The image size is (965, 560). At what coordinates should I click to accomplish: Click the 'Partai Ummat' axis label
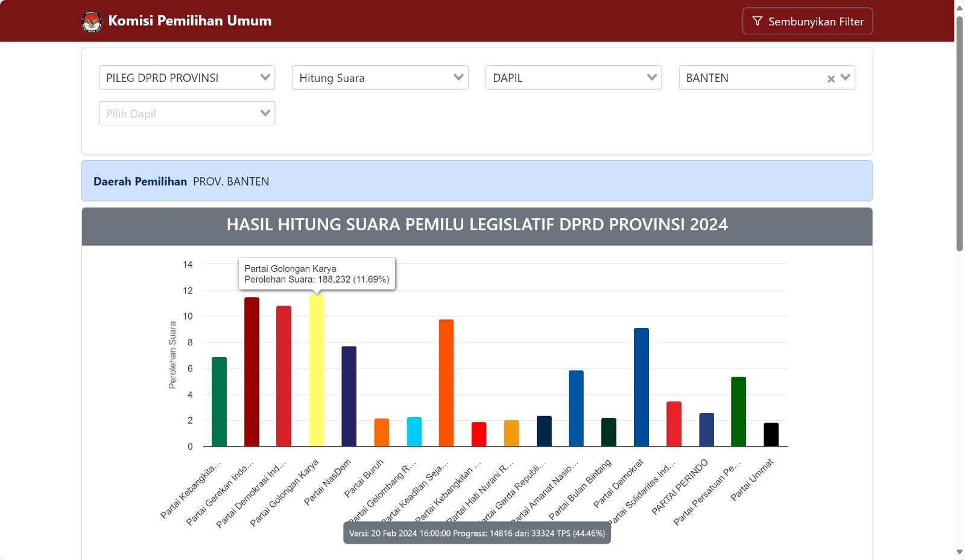752,480
